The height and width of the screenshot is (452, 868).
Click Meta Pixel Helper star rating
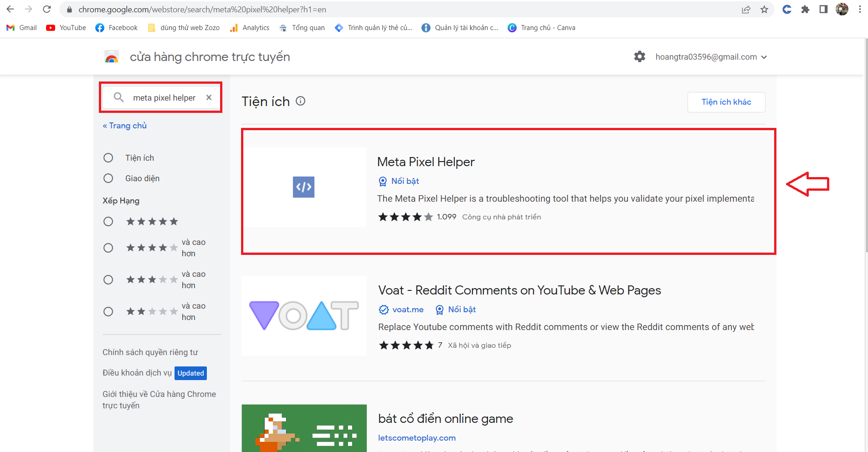click(406, 217)
